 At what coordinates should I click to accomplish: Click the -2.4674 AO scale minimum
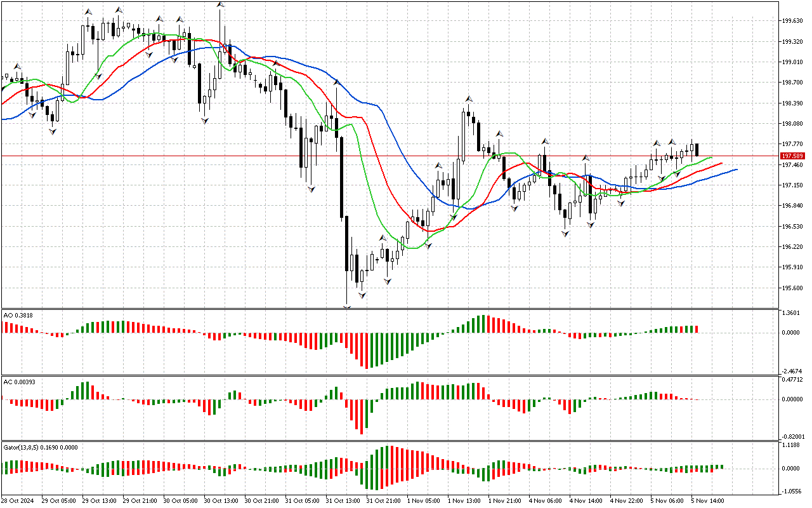pos(792,371)
